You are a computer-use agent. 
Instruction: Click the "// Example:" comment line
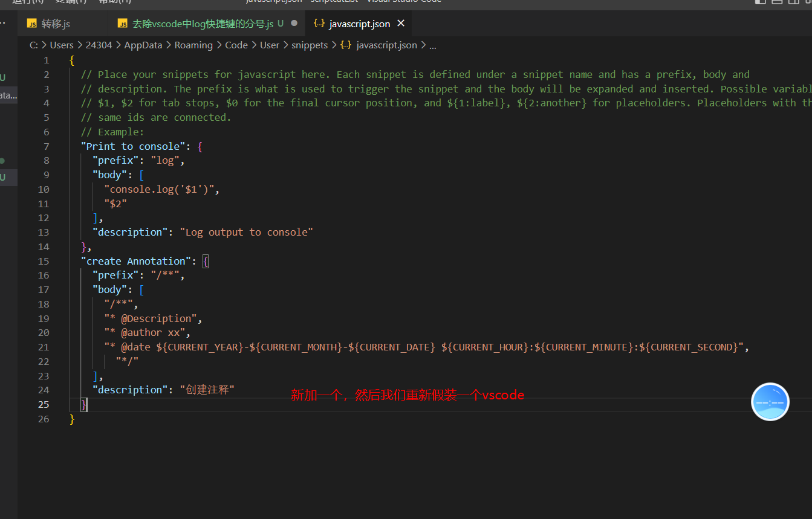pyautogui.click(x=112, y=132)
